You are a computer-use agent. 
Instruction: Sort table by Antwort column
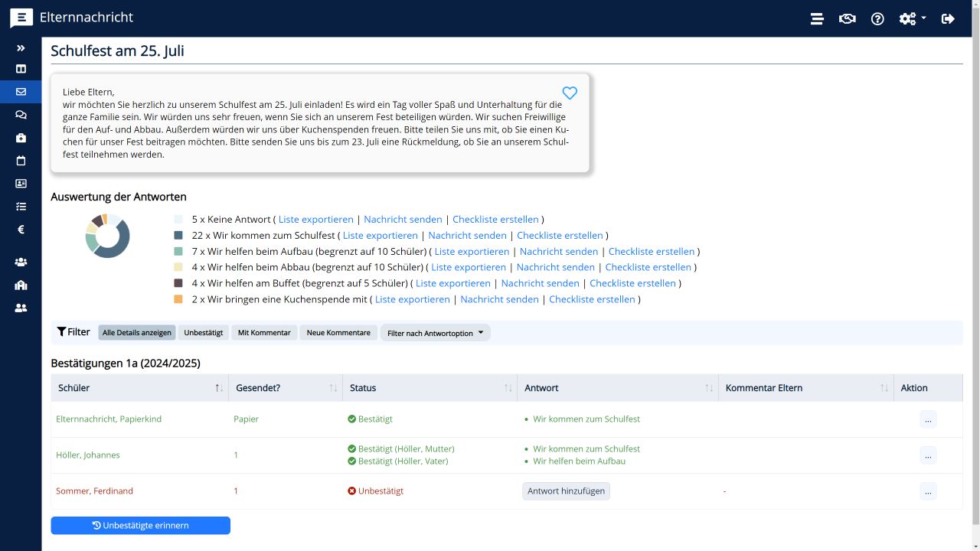(618, 388)
